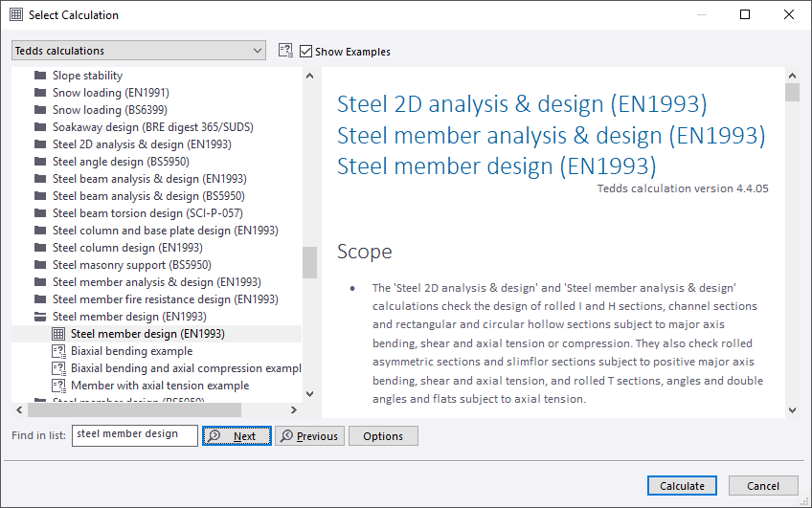Open the Tedds calculations dropdown
The width and height of the screenshot is (812, 508).
[139, 51]
